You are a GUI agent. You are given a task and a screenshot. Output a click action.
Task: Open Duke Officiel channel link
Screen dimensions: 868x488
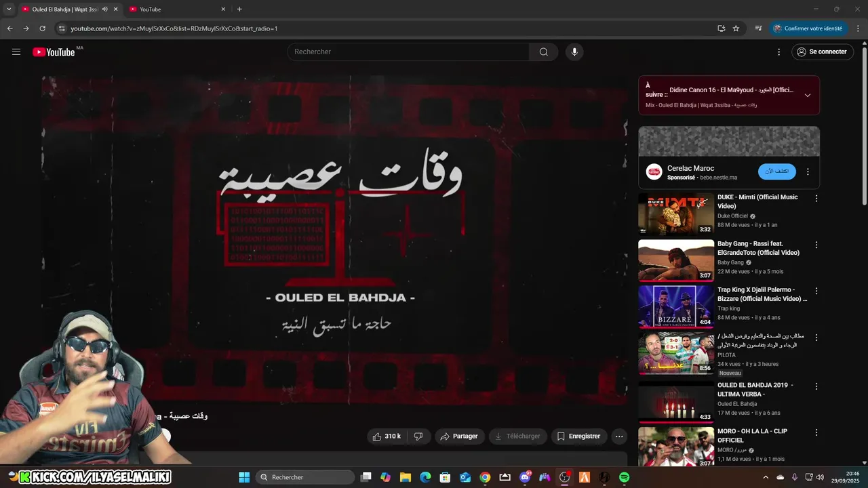732,216
